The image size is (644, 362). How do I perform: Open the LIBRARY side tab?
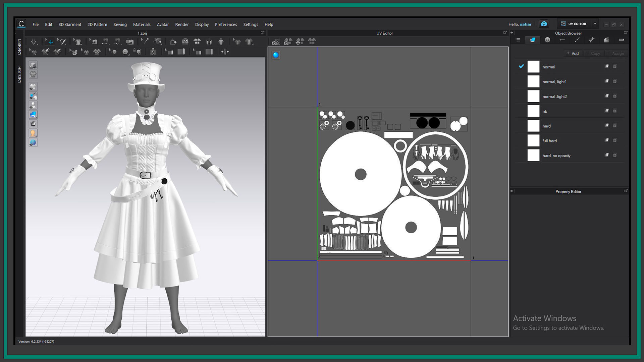coord(19,47)
